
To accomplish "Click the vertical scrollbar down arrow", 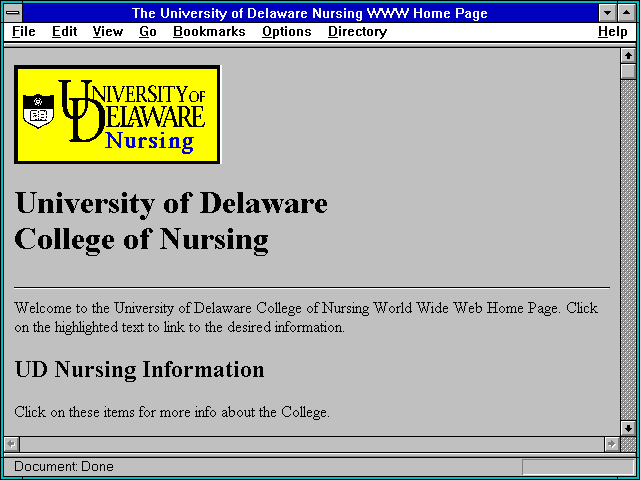I will 628,428.
